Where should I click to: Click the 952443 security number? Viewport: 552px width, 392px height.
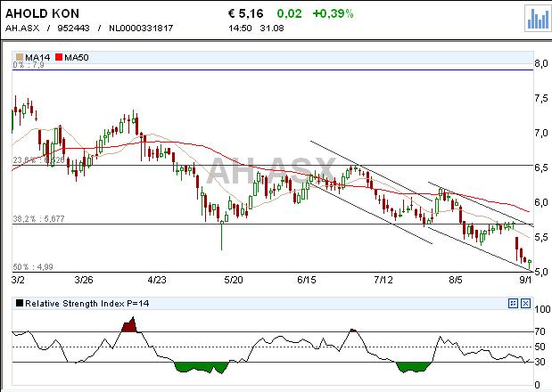74,29
